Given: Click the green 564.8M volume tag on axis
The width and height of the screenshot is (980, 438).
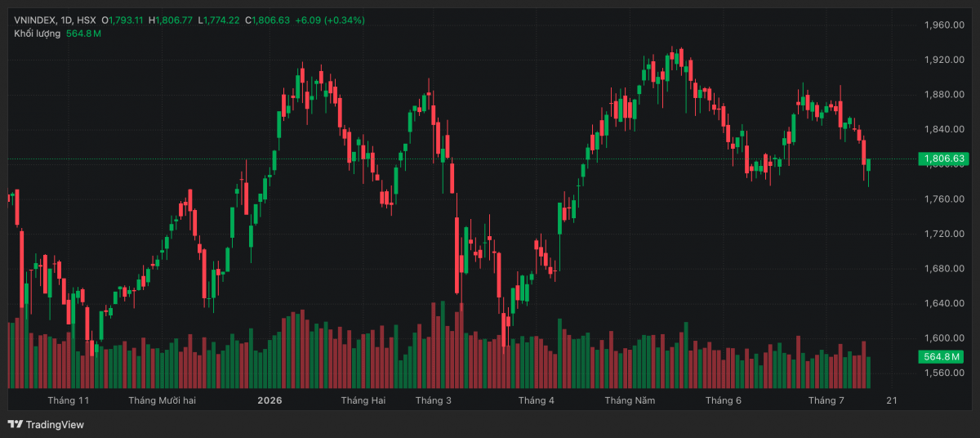Looking at the screenshot, I should [x=941, y=357].
